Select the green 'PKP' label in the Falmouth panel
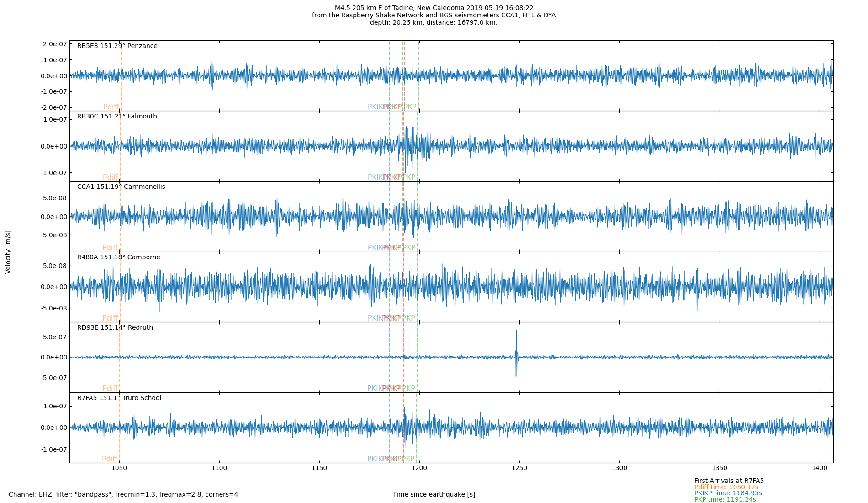This screenshot has height=503, width=868. point(409,177)
